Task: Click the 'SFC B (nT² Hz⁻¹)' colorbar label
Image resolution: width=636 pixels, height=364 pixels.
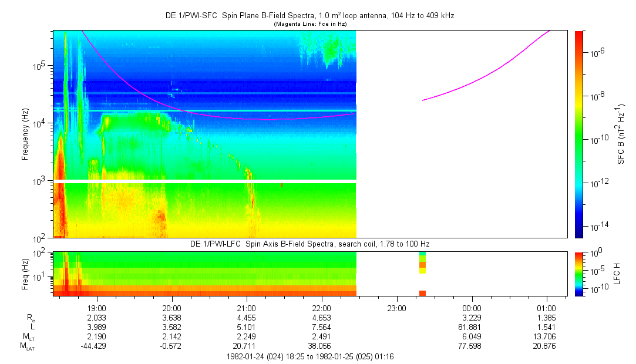Action: 621,134
